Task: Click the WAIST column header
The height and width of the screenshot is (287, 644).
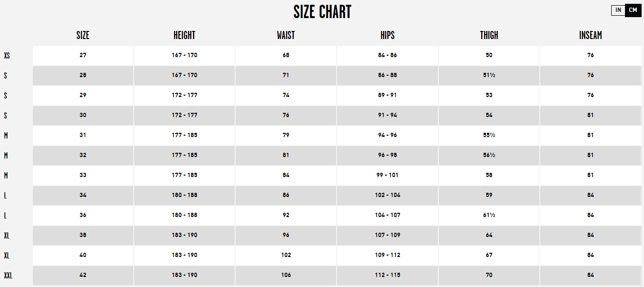Action: point(286,35)
